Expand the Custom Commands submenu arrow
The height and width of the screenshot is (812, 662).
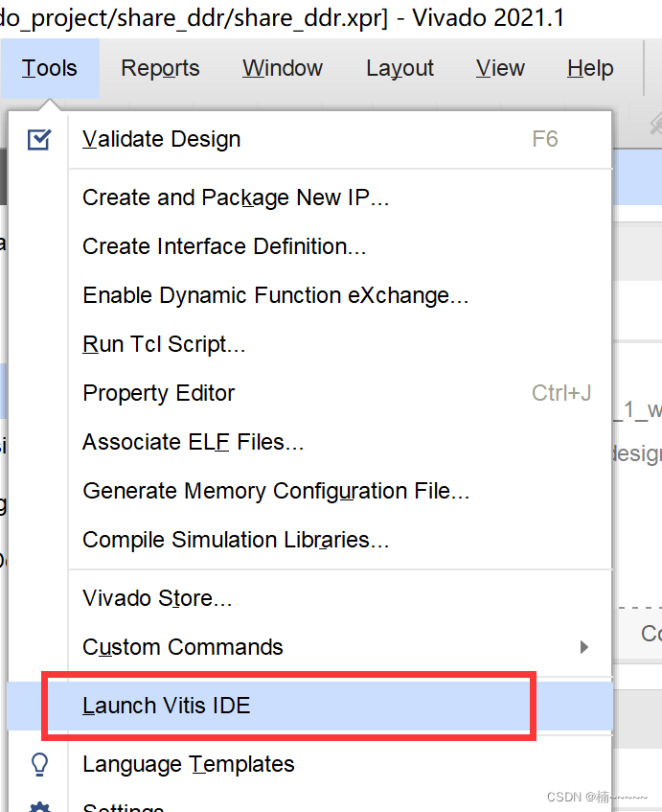tap(584, 647)
